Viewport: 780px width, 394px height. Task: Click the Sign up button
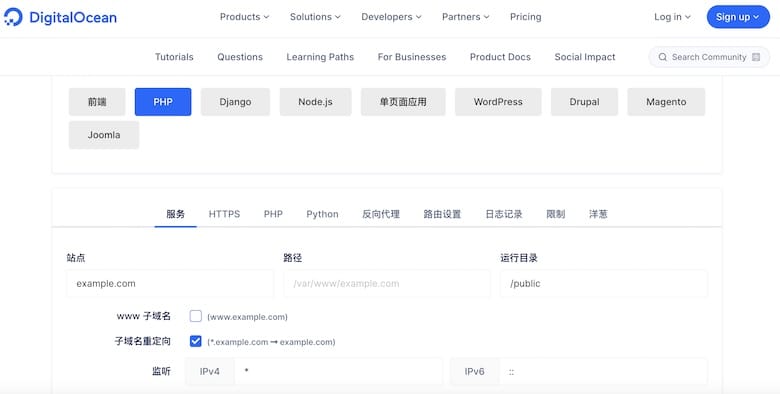[738, 17]
